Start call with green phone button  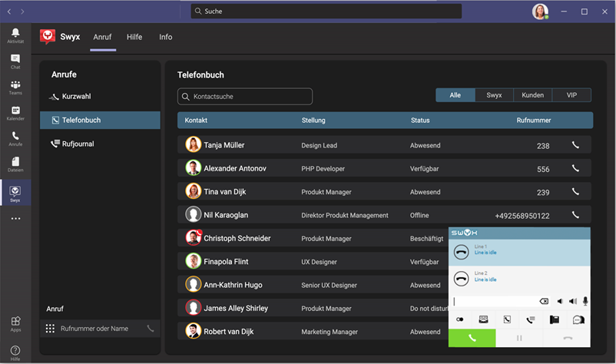pyautogui.click(x=472, y=338)
